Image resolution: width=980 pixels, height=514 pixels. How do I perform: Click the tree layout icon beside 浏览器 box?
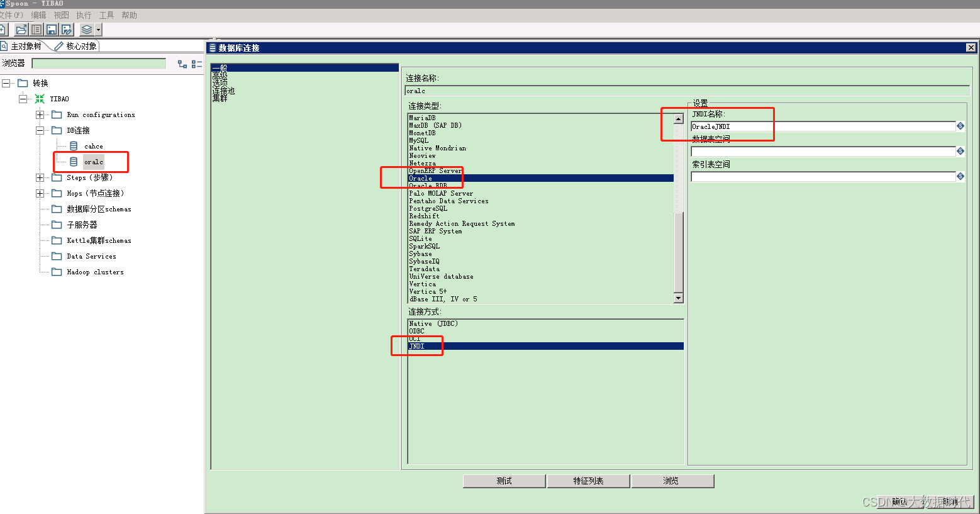point(181,64)
